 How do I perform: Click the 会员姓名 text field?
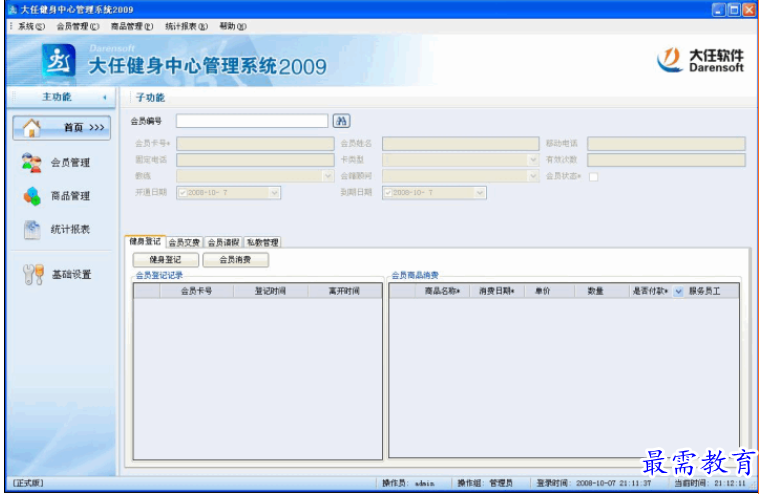pyautogui.click(x=460, y=143)
